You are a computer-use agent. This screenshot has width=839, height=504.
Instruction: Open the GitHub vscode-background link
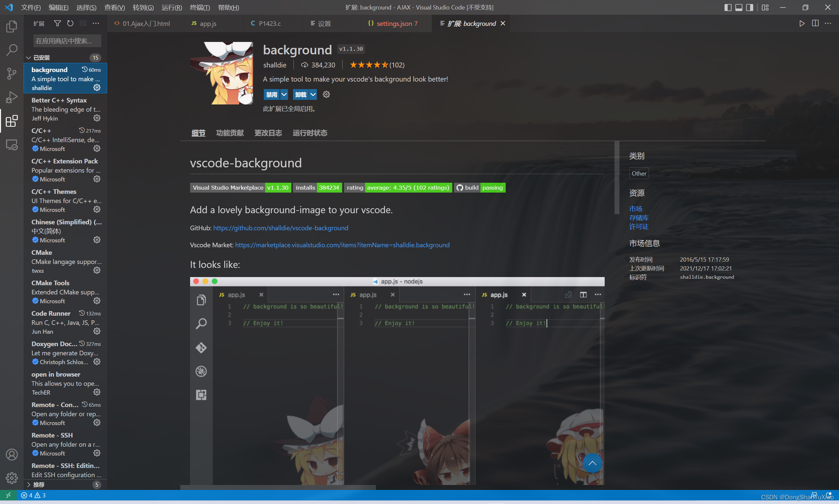[280, 228]
